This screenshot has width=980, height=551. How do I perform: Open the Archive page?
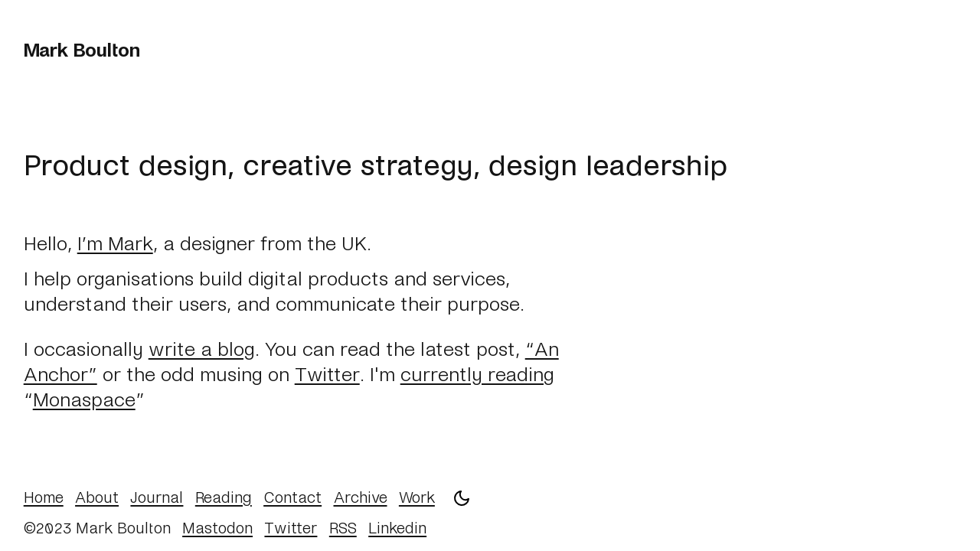[360, 497]
